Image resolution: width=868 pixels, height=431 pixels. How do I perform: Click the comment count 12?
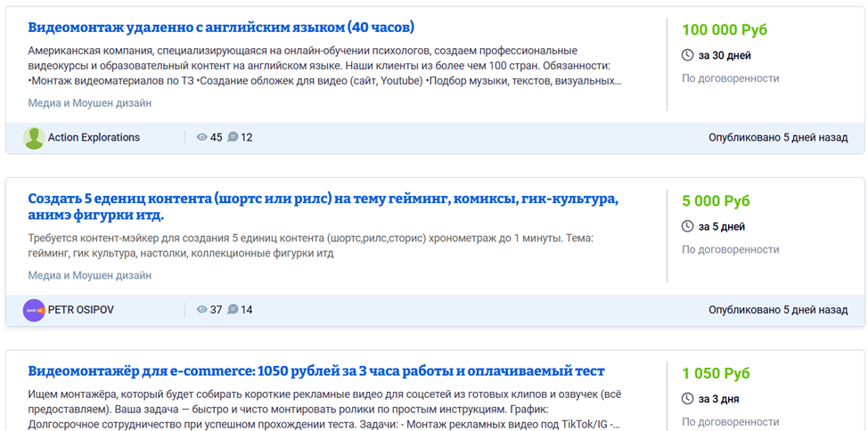click(246, 137)
